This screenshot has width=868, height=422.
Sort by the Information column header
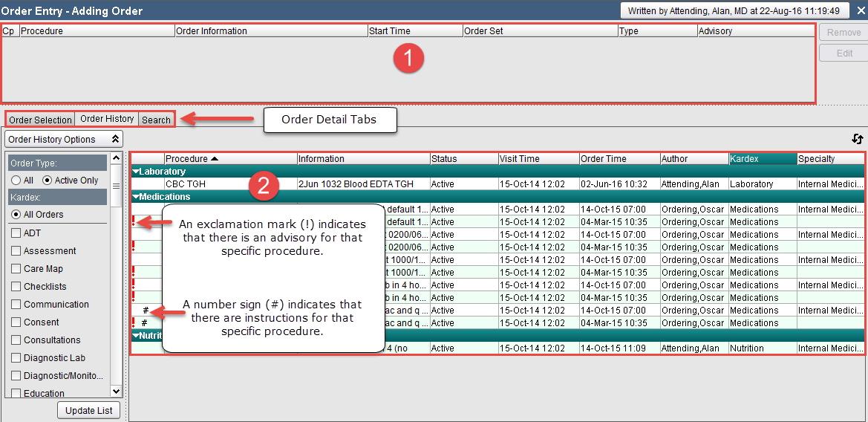point(364,159)
